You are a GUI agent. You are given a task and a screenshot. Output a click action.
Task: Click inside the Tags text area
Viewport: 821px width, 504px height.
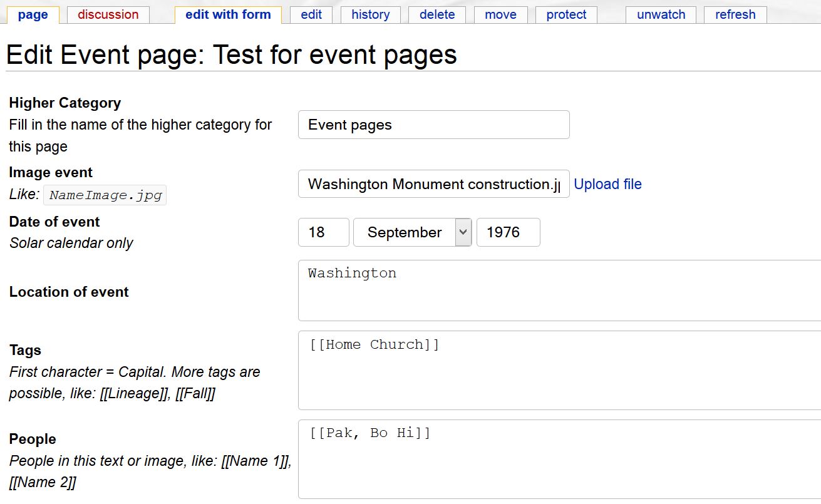pyautogui.click(x=559, y=370)
